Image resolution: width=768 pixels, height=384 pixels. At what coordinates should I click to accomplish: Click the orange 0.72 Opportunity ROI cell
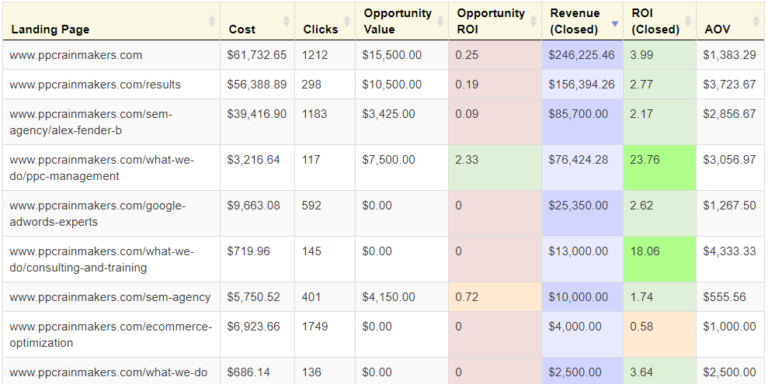tap(495, 297)
